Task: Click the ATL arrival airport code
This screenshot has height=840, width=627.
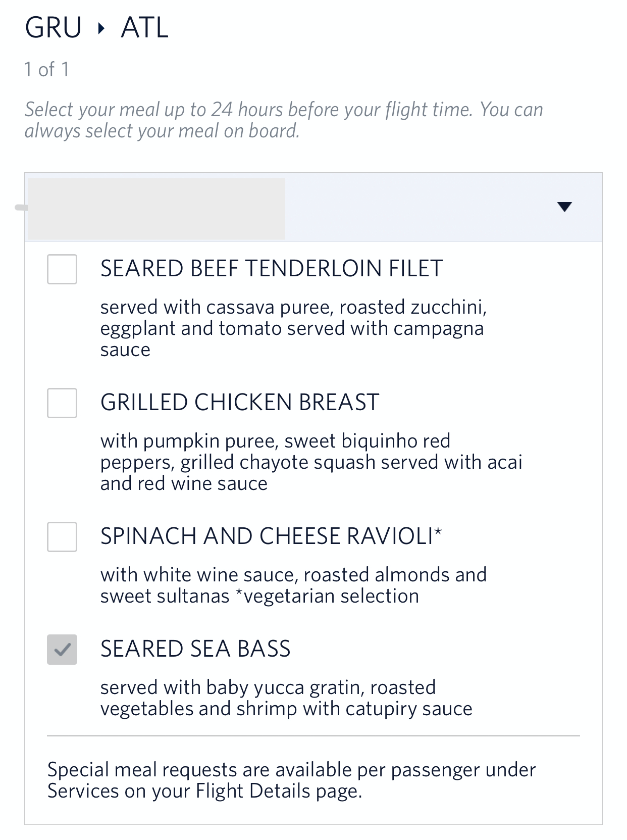Action: click(144, 28)
